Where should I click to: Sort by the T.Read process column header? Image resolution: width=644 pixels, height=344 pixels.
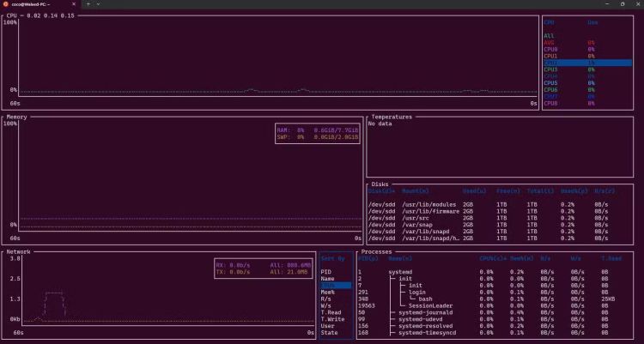point(611,258)
